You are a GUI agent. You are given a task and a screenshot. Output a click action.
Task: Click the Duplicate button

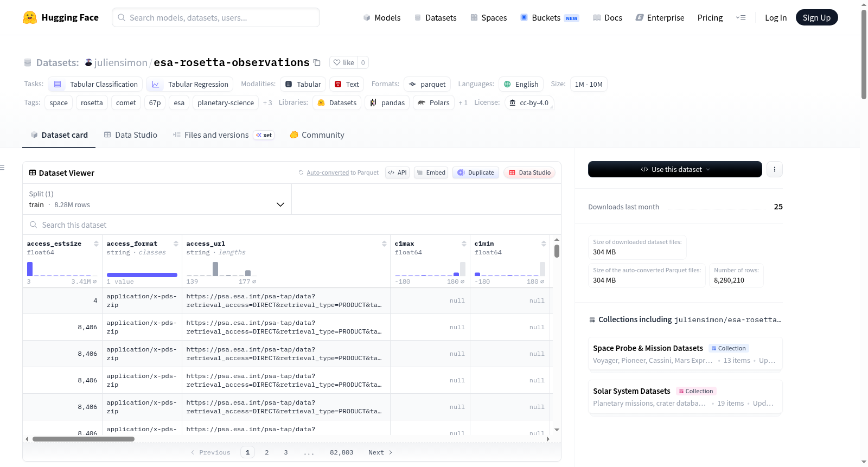[476, 172]
